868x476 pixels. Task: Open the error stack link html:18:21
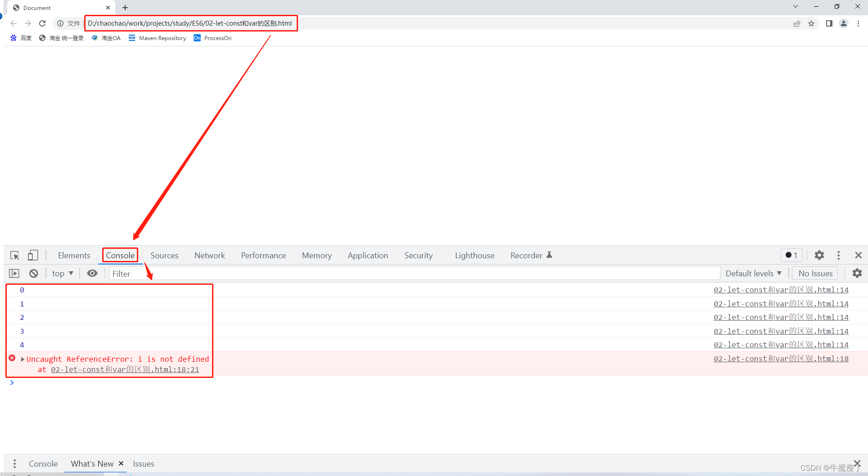click(125, 369)
